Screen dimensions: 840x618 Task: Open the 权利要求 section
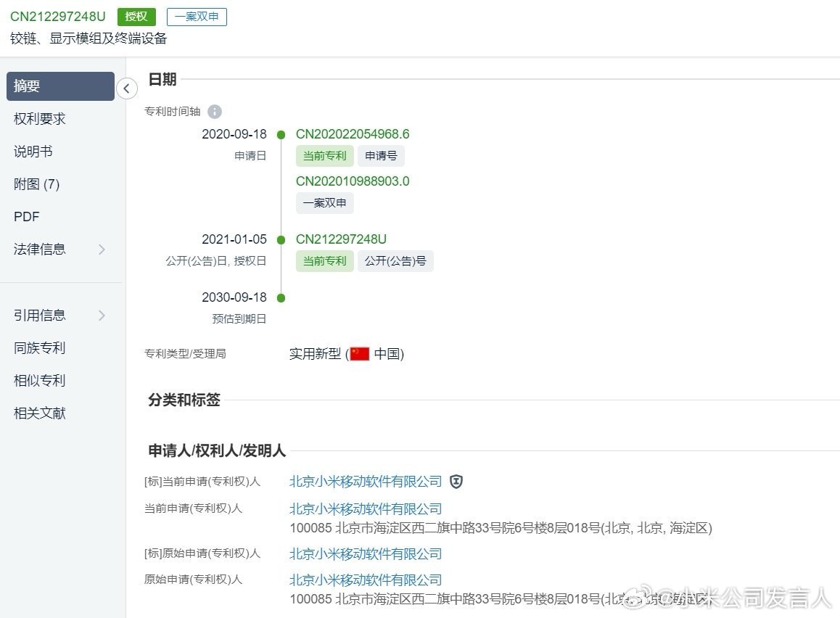coord(40,119)
